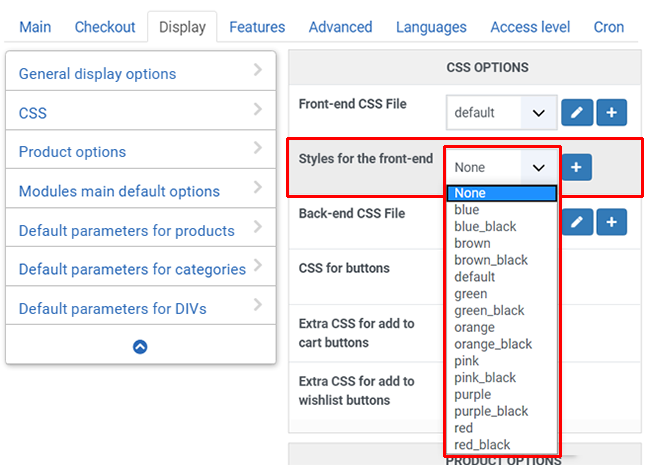Collapse the side menu with the up-arrow circle icon

140,346
